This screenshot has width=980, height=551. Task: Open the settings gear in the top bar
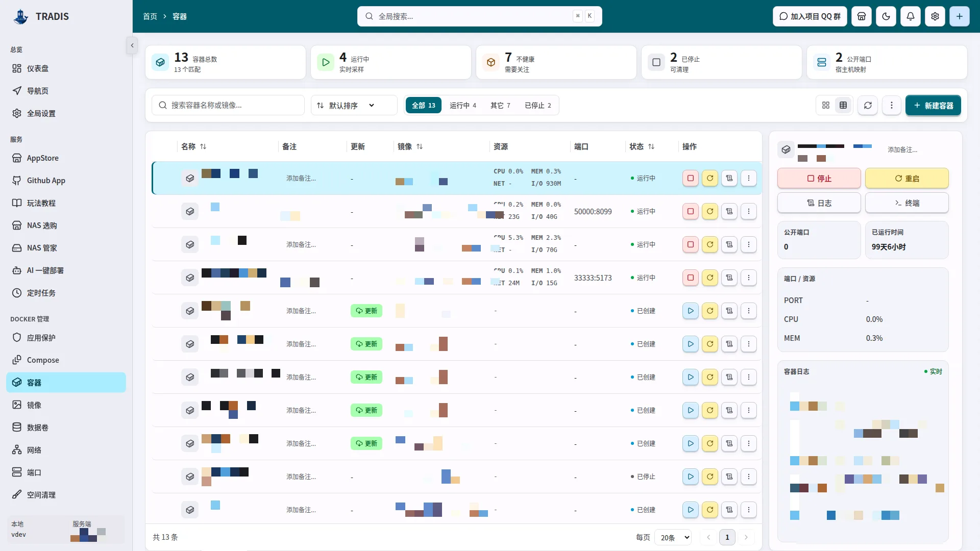tap(935, 16)
